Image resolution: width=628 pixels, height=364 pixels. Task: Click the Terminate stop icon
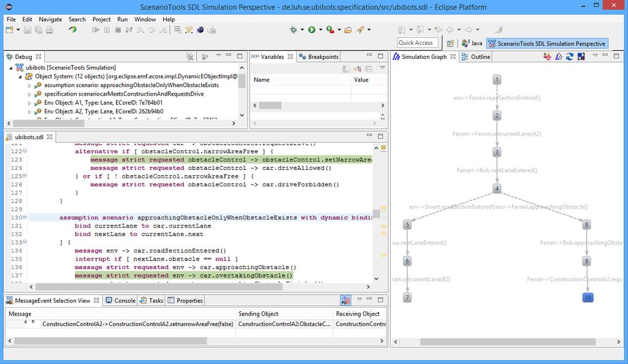pyautogui.click(x=118, y=29)
